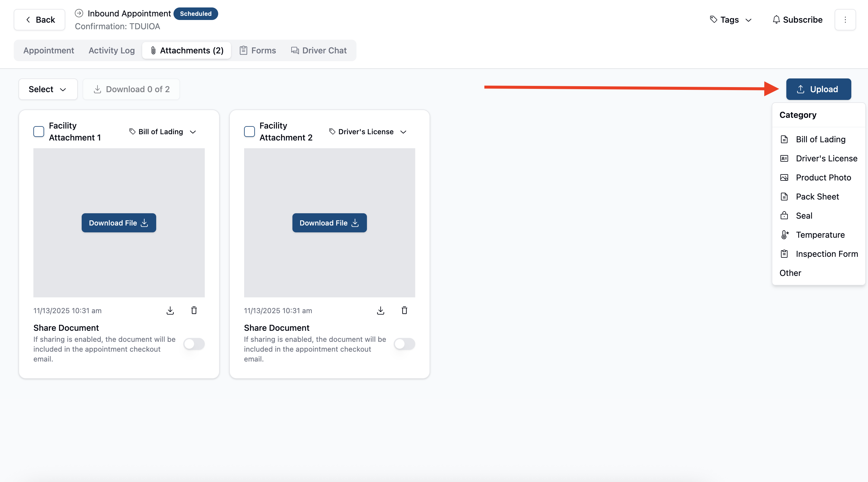Screen dimensions: 868x482
Task: Open the Activity Log tab
Action: click(111, 50)
